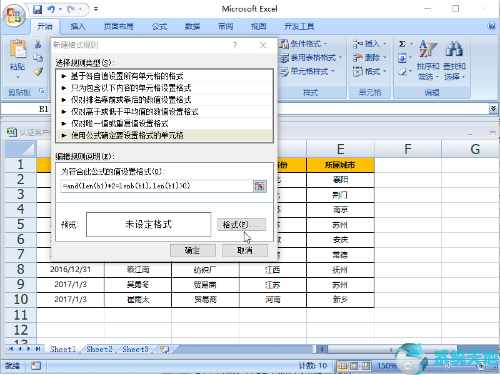
Task: Click cell containing 2016/12/31
Action: [70, 269]
